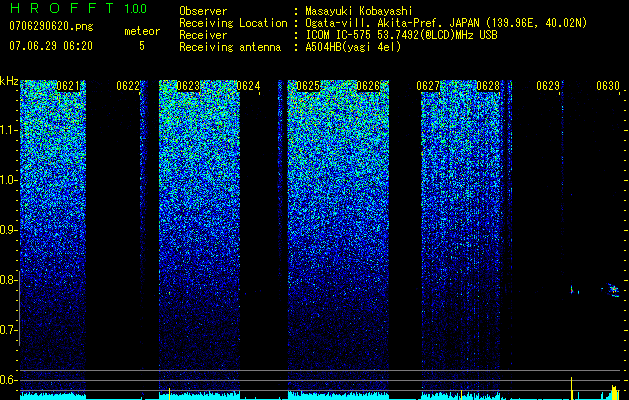The height and width of the screenshot is (400, 629).
Task: Click the yellow power spike below 0623
Action: pos(169,394)
